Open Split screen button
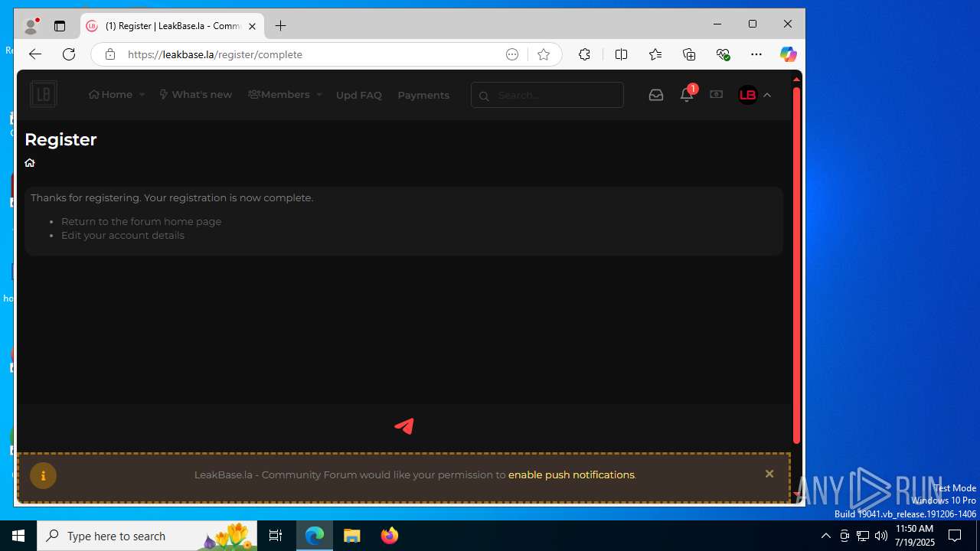980x551 pixels. pyautogui.click(x=621, y=54)
